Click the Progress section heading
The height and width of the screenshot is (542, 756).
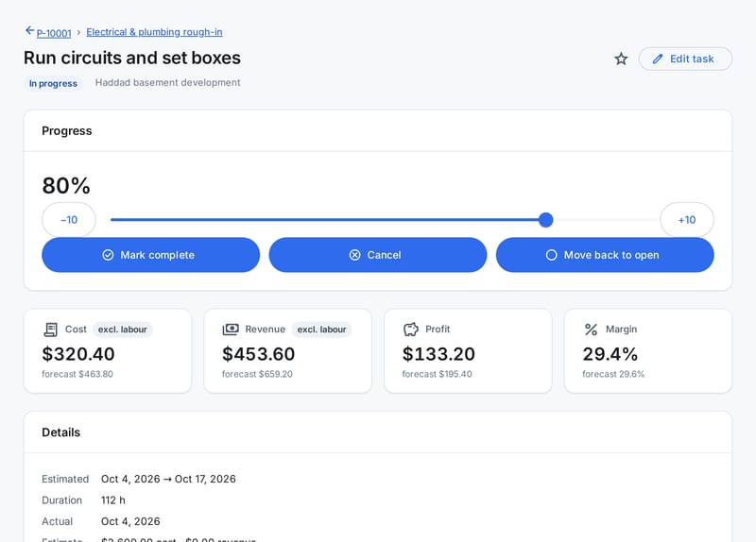coord(67,131)
